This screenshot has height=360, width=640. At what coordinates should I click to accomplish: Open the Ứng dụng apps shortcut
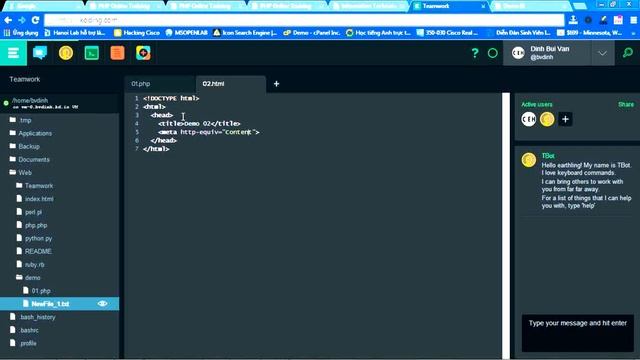tap(21, 33)
